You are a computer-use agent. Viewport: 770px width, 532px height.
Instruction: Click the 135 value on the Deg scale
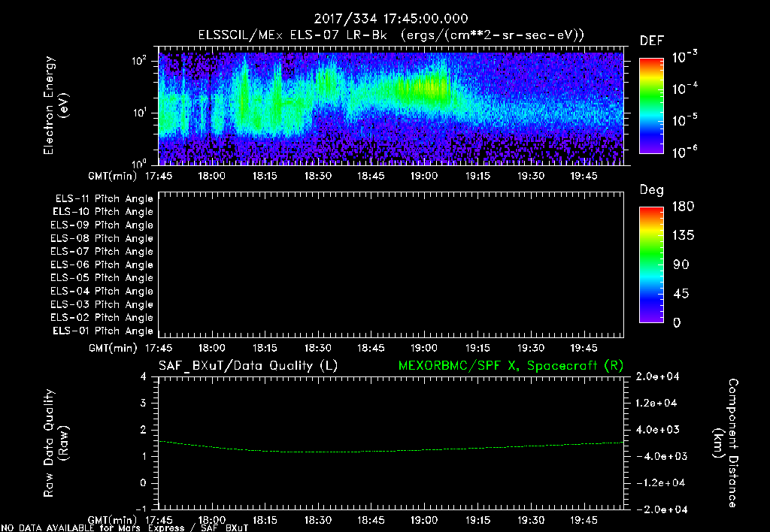pos(683,236)
